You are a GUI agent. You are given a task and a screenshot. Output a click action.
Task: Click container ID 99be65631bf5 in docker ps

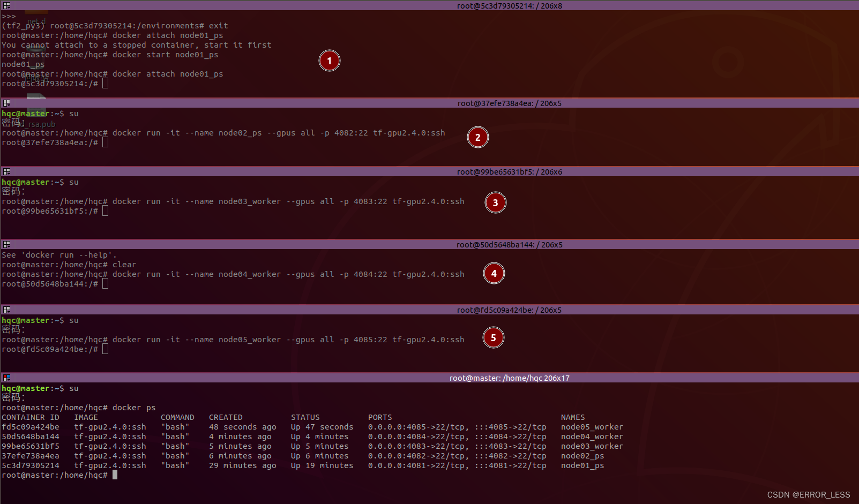tap(31, 446)
